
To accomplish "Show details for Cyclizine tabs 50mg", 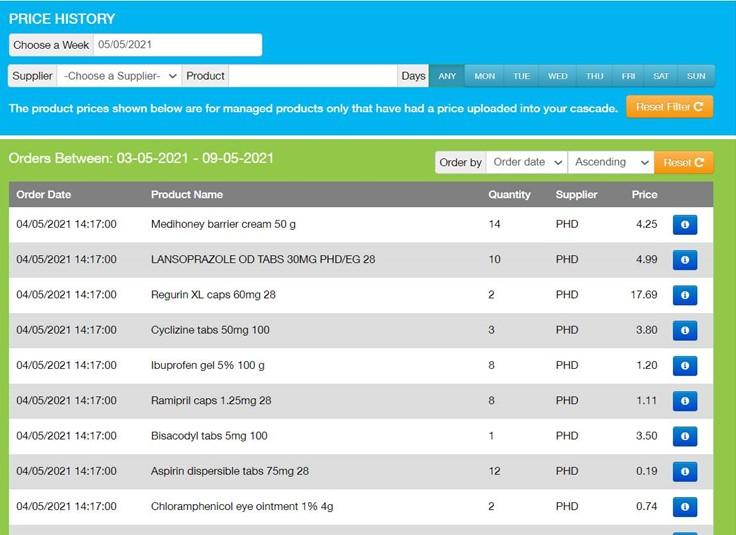I will pyautogui.click(x=685, y=330).
